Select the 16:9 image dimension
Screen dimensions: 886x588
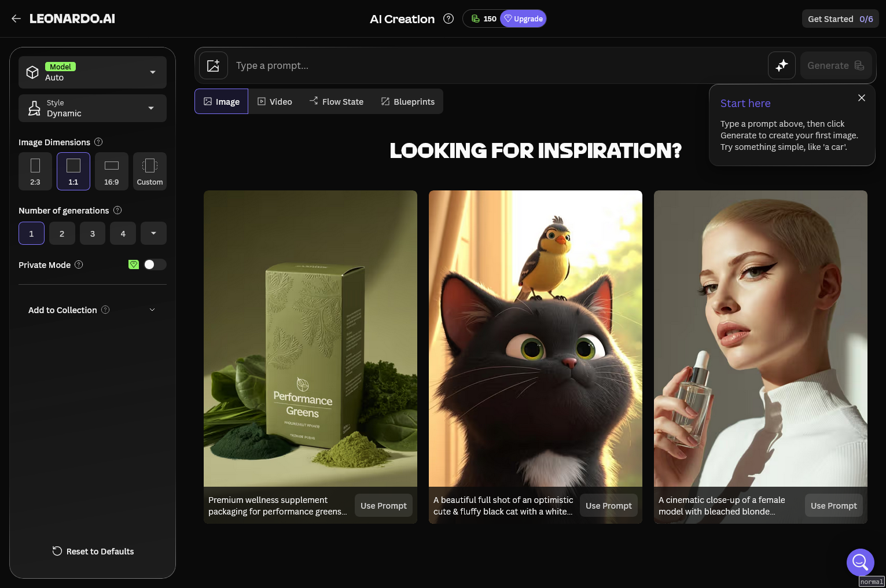(x=112, y=171)
